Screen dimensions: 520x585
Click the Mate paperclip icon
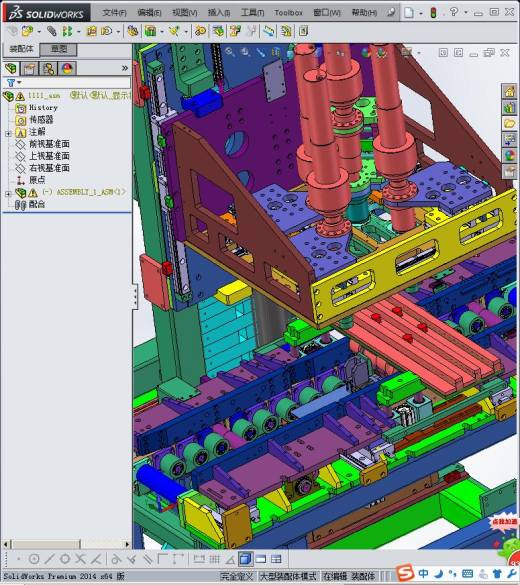pos(51,31)
